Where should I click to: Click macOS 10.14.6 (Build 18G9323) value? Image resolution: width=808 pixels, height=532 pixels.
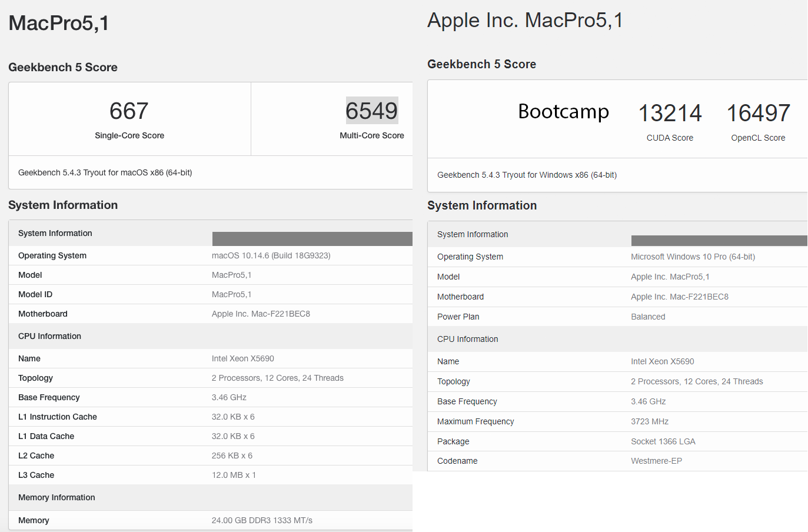click(x=271, y=255)
